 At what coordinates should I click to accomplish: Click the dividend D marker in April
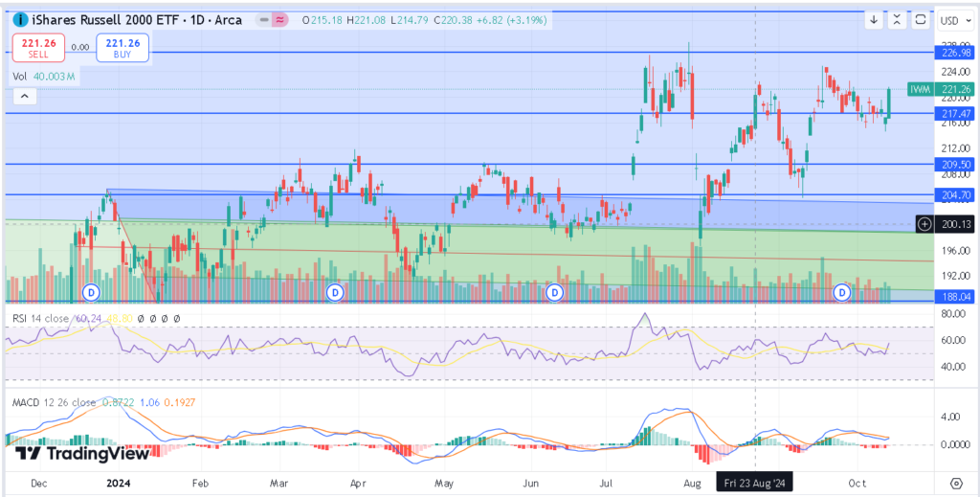pyautogui.click(x=336, y=292)
